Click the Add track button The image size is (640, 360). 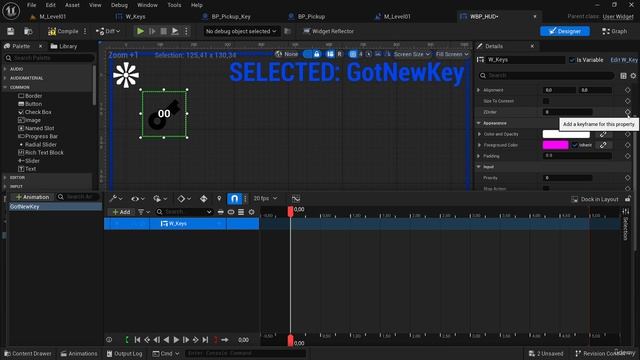pos(121,212)
